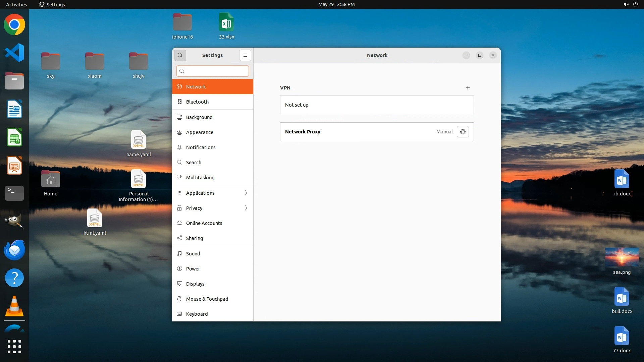Image resolution: width=644 pixels, height=362 pixels.
Task: Click the Activities button
Action: click(16, 4)
